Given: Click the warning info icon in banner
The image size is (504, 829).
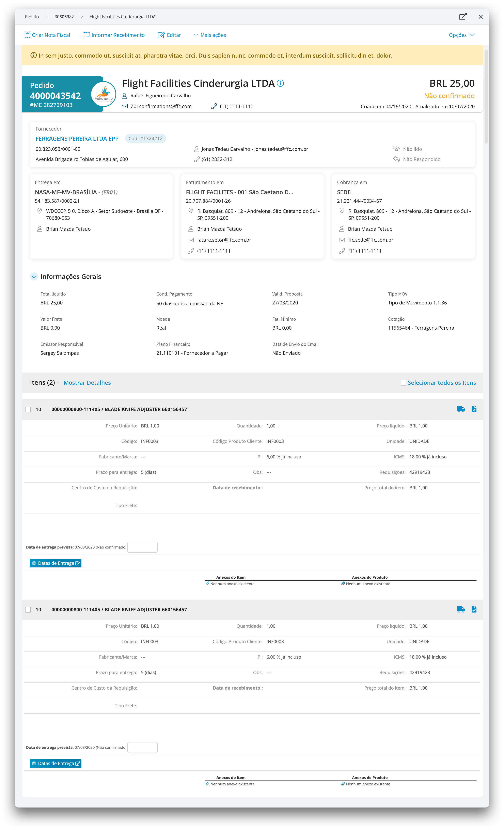Looking at the screenshot, I should click(x=33, y=55).
